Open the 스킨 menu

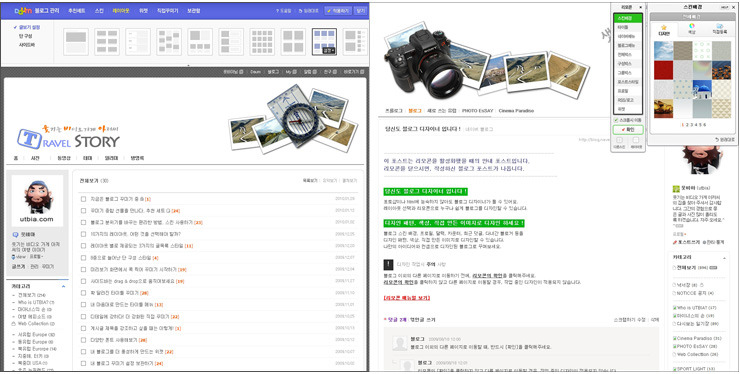[99, 10]
